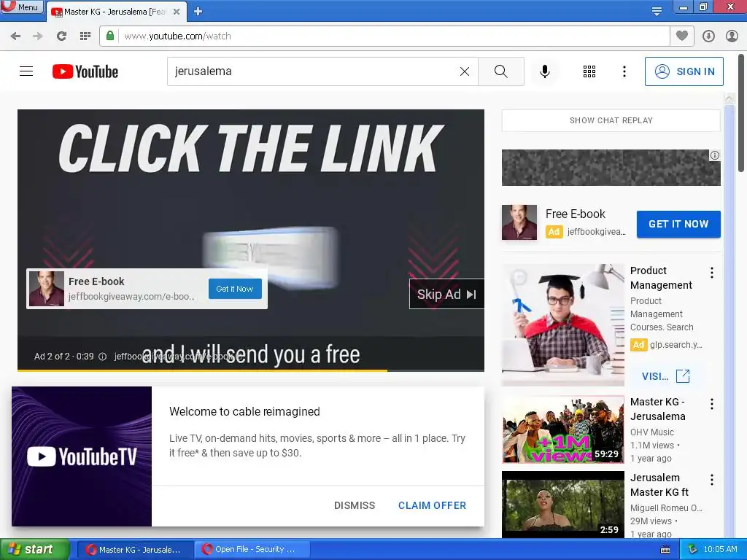The width and height of the screenshot is (747, 560).
Task: Seek on the yellow ad progress bar
Action: pos(251,370)
